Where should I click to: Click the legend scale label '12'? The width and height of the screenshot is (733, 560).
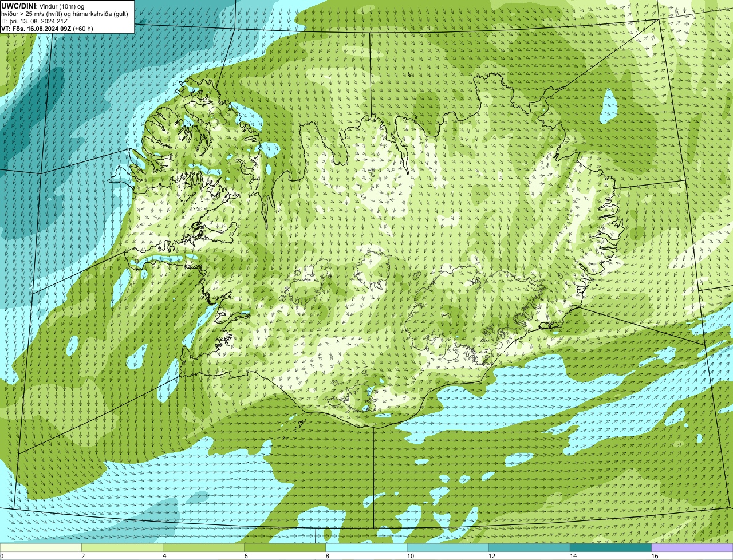point(492,556)
